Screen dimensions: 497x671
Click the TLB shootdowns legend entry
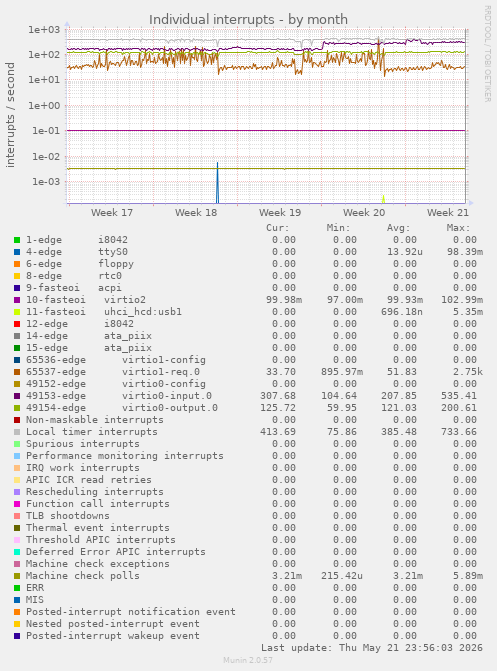pos(68,516)
